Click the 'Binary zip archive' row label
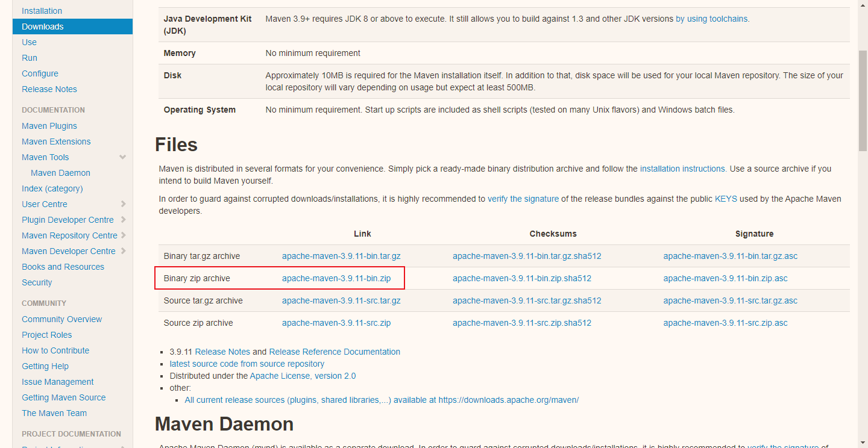868x448 pixels. [197, 278]
